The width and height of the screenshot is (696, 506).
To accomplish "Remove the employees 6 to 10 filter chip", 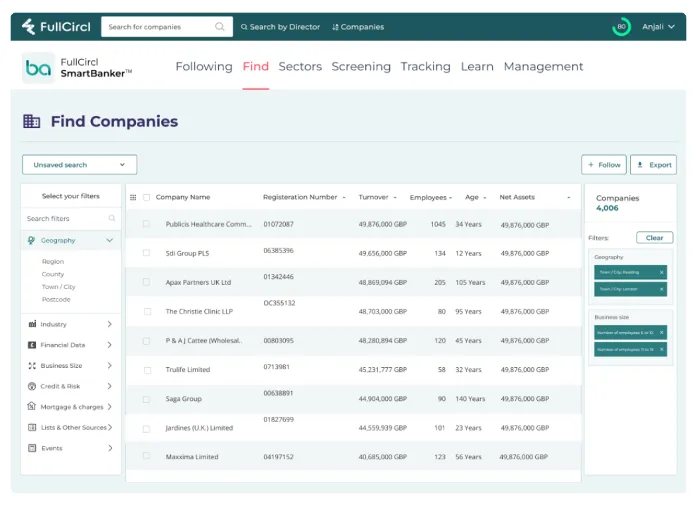I will (x=661, y=332).
